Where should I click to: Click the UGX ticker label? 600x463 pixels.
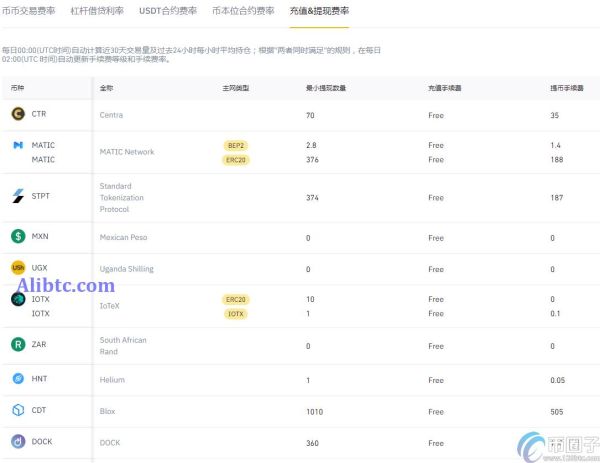(39, 267)
